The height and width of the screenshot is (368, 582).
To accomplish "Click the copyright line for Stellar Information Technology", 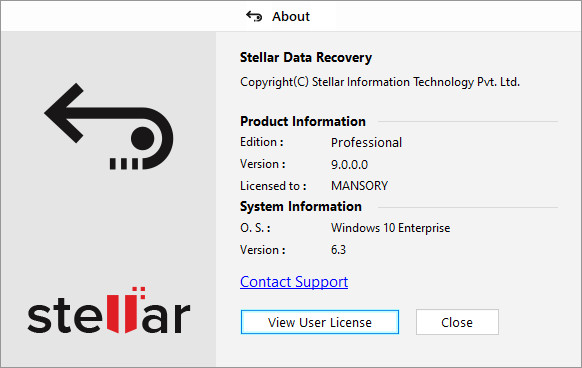I will (x=380, y=82).
